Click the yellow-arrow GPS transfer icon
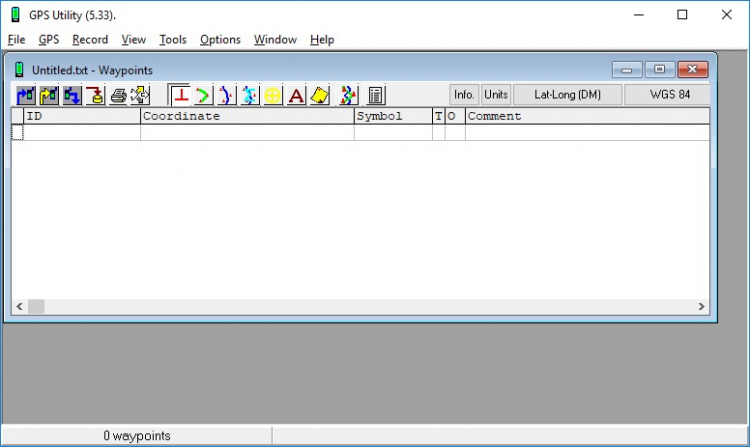 point(49,95)
